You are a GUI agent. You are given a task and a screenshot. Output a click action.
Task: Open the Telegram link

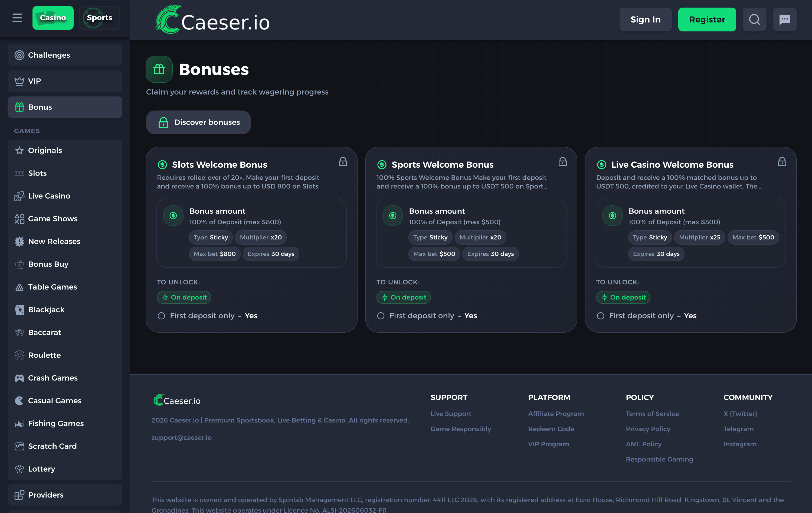[738, 429]
